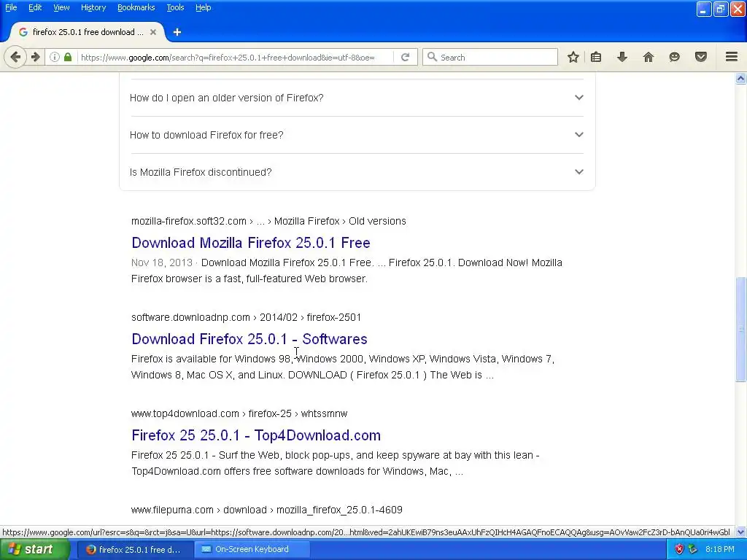Open the History menu
Image resolution: width=747 pixels, height=560 pixels.
point(93,7)
